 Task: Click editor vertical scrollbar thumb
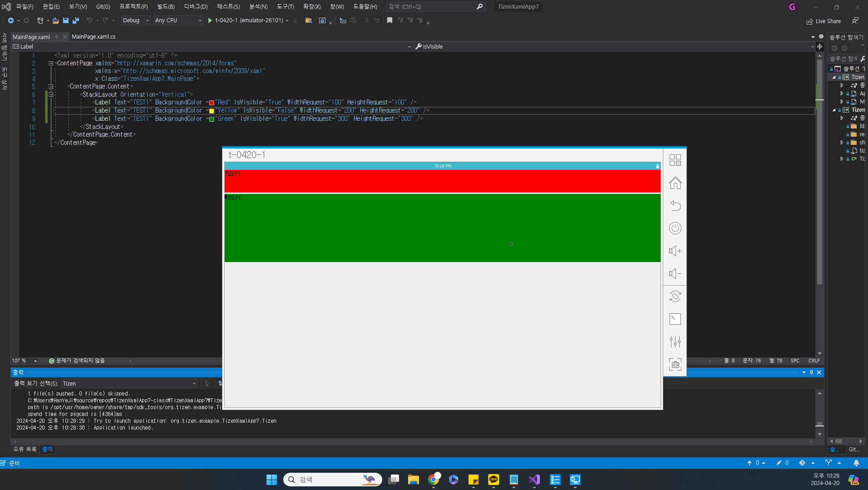click(819, 172)
